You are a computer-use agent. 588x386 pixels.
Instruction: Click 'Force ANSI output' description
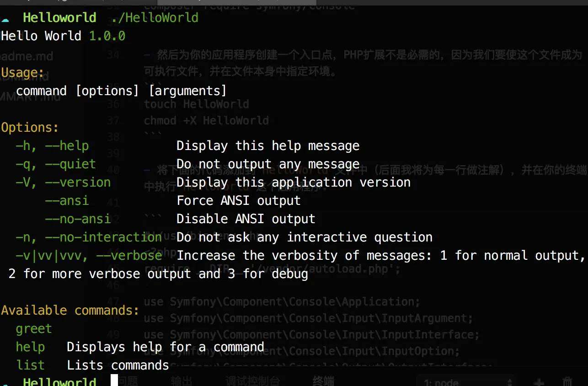[239, 201]
